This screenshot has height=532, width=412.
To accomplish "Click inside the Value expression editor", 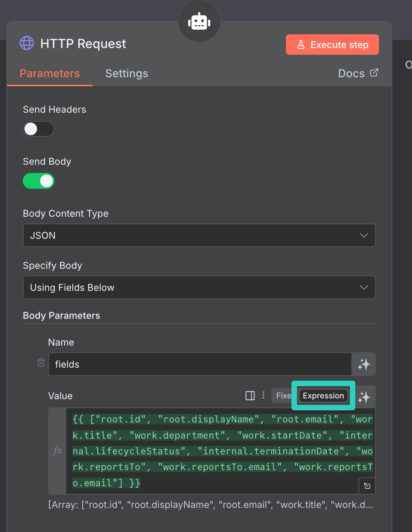I will tap(221, 451).
